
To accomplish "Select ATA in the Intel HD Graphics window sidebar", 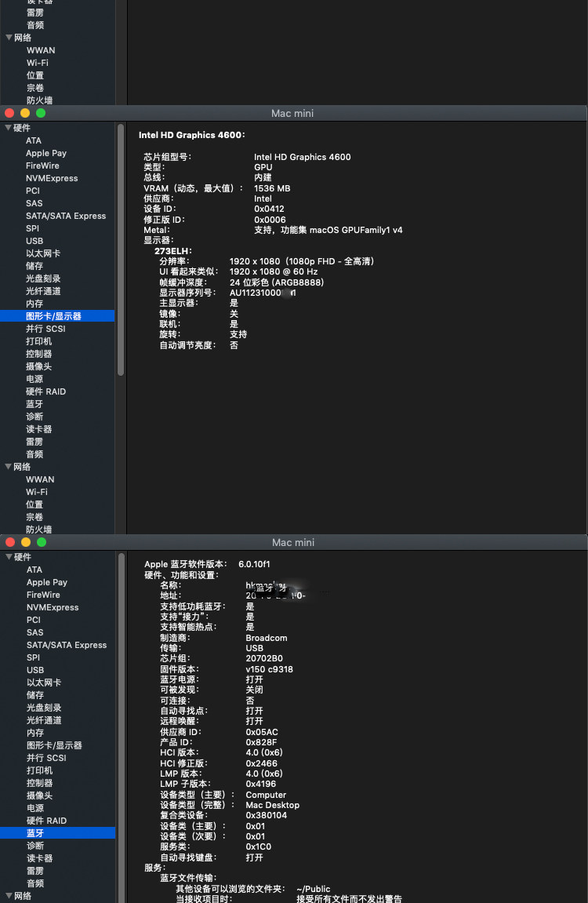I will coord(34,140).
